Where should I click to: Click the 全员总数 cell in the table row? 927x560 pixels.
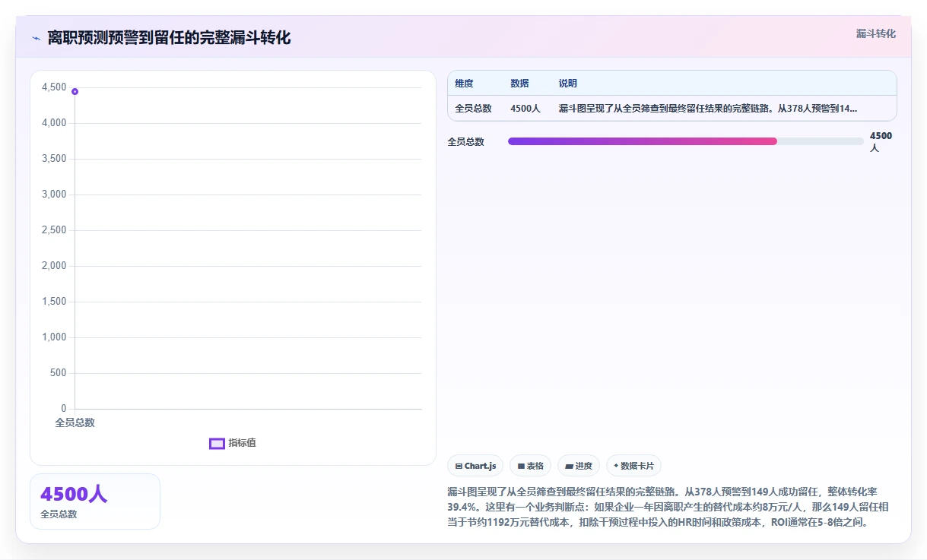(x=474, y=109)
